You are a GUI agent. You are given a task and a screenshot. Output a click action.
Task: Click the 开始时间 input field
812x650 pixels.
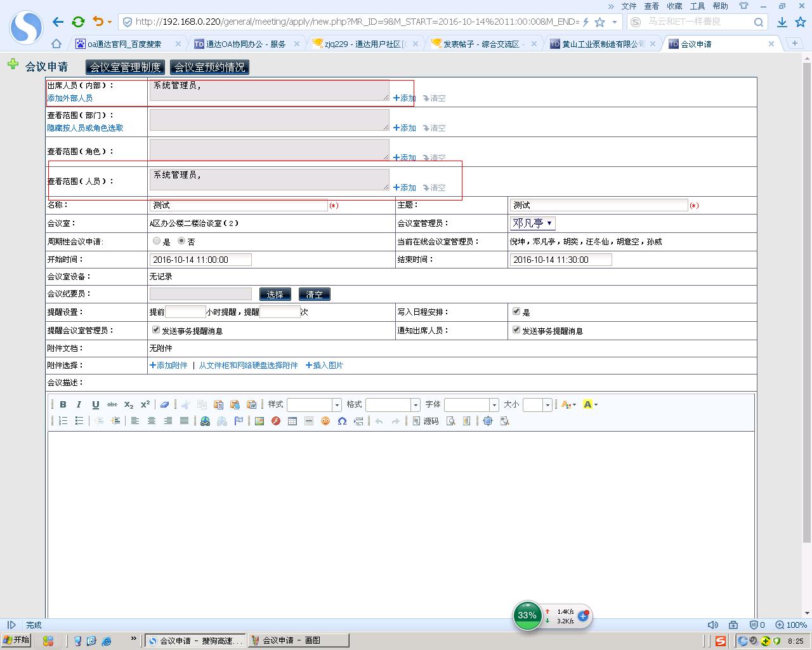click(x=200, y=260)
